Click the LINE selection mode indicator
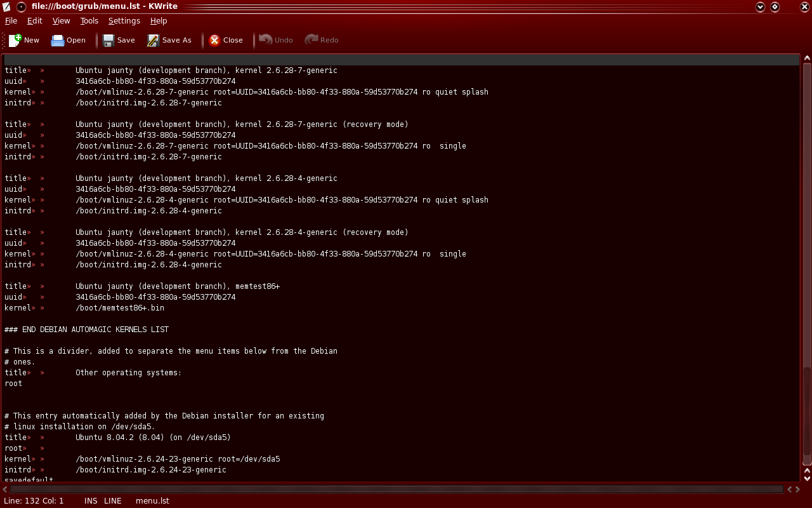The height and width of the screenshot is (508, 812). point(112,501)
